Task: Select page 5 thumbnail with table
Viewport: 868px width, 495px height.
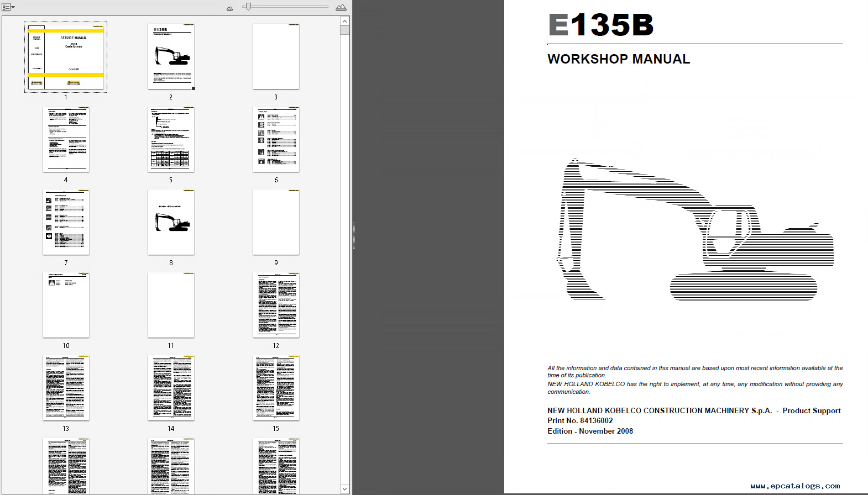Action: point(171,139)
